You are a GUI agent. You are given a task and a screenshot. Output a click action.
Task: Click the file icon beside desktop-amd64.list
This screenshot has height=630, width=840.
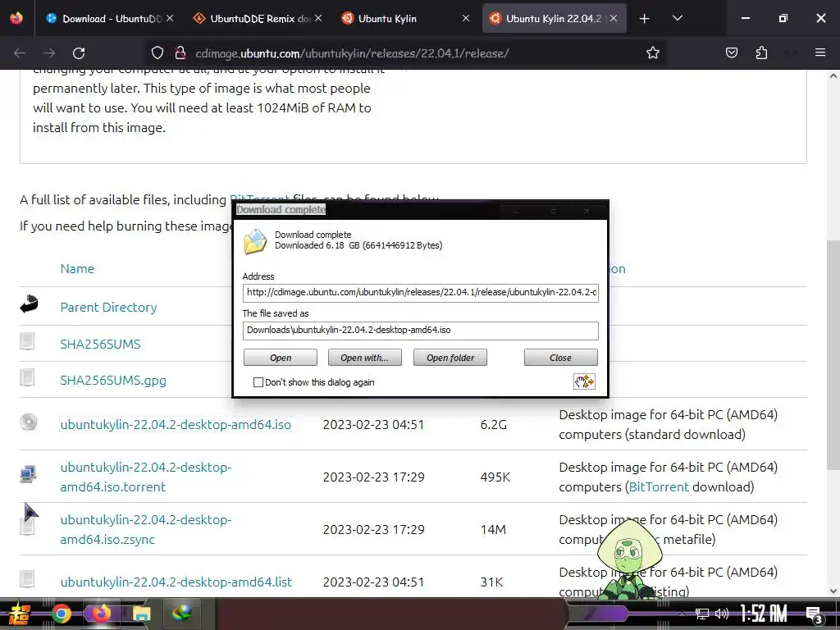click(27, 579)
